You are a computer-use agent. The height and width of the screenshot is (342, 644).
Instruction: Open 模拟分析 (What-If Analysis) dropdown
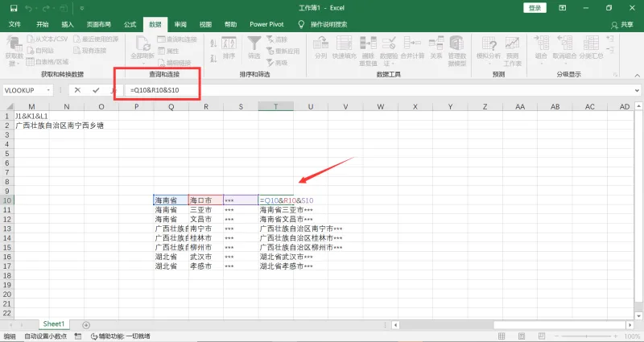(x=489, y=64)
